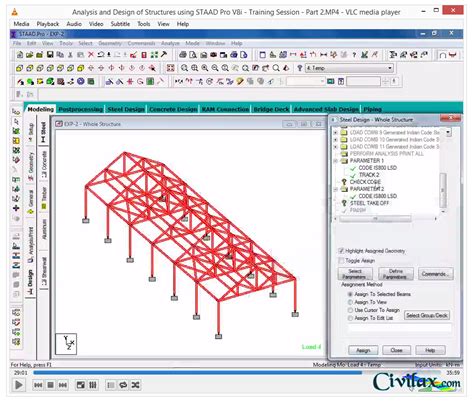Enable the Toggle Assign checkbox

point(341,260)
